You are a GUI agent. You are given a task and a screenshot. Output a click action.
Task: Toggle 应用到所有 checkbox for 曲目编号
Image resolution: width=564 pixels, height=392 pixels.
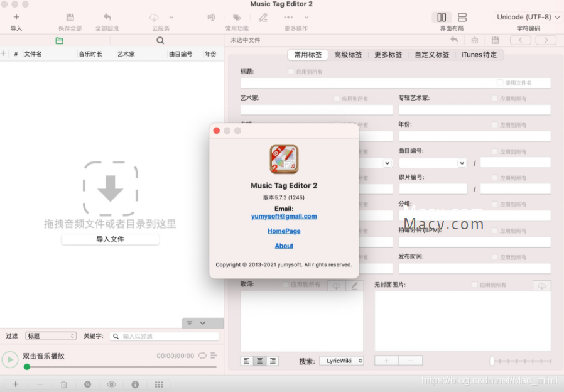tap(495, 151)
